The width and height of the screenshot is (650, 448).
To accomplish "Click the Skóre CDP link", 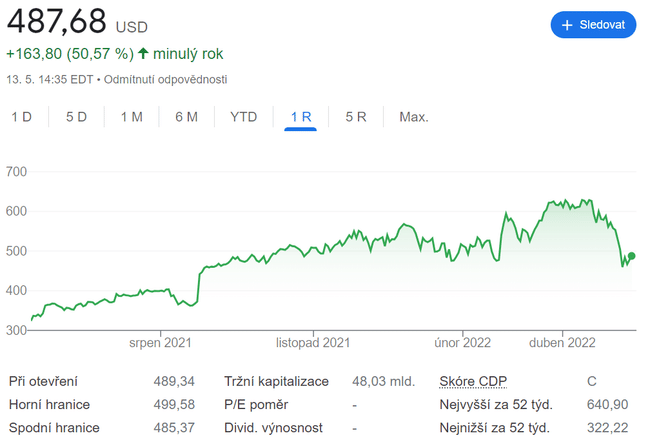I will pyautogui.click(x=474, y=381).
